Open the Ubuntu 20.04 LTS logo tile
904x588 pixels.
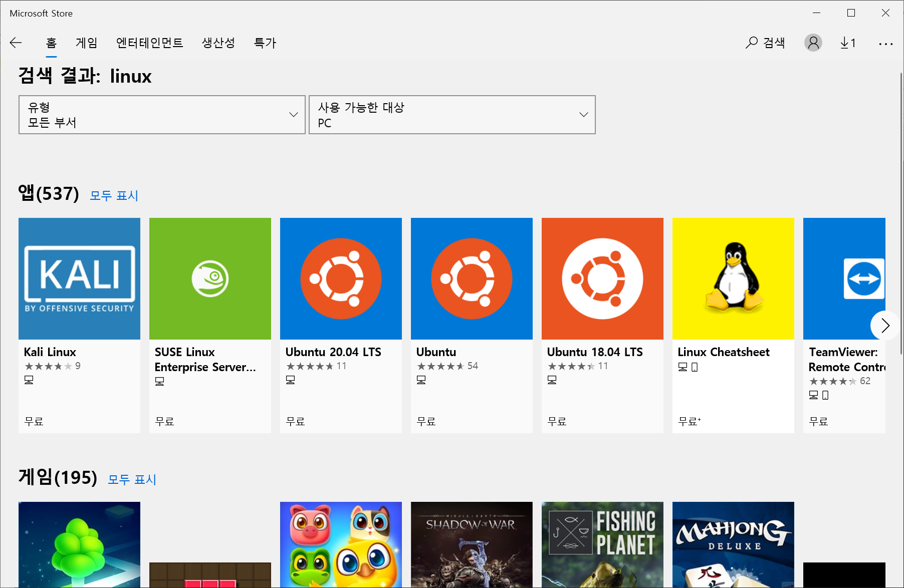[341, 278]
